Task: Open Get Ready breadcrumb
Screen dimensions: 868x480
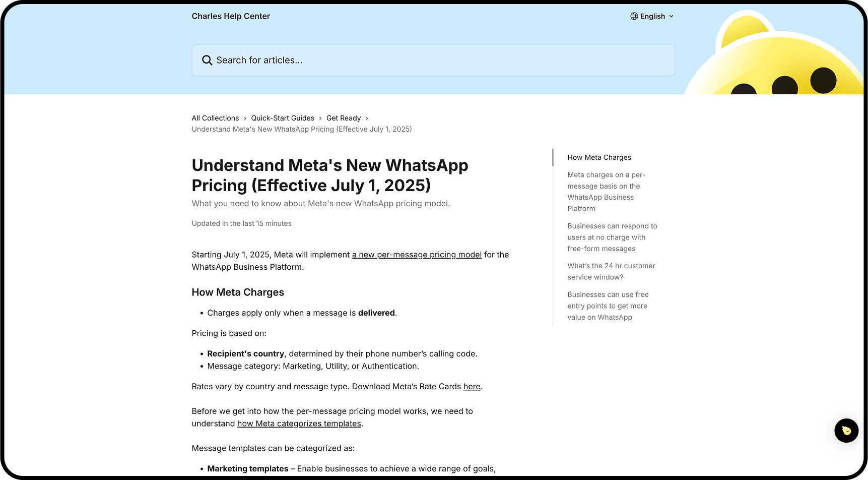Action: click(x=344, y=118)
